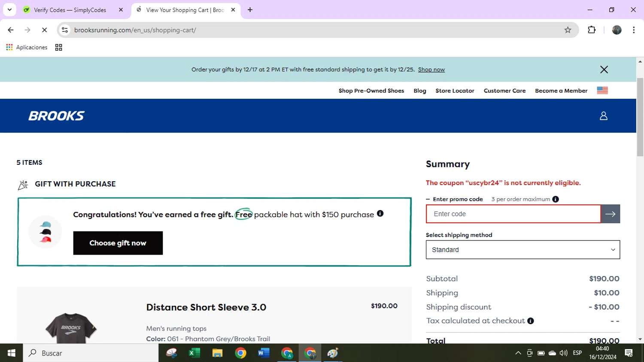Open Distance Short Sleeve 3.0 product title
This screenshot has height=362, width=644.
[206, 307]
